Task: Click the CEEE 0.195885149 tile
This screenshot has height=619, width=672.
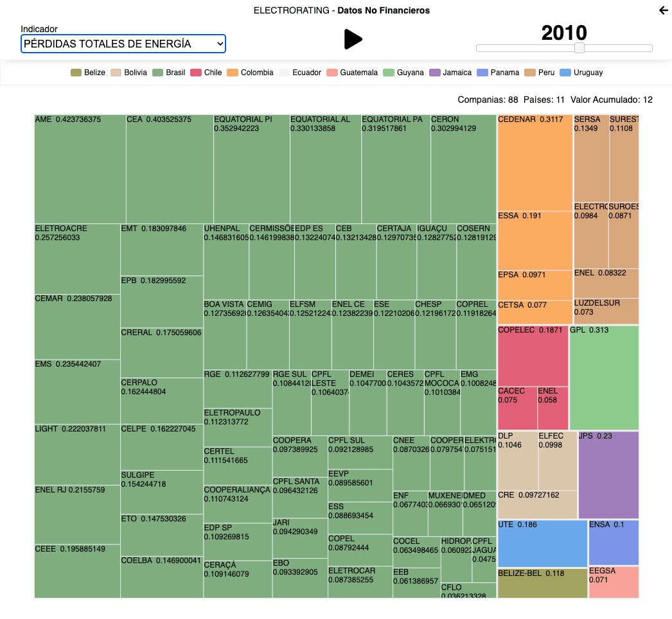Action: pyautogui.click(x=77, y=571)
